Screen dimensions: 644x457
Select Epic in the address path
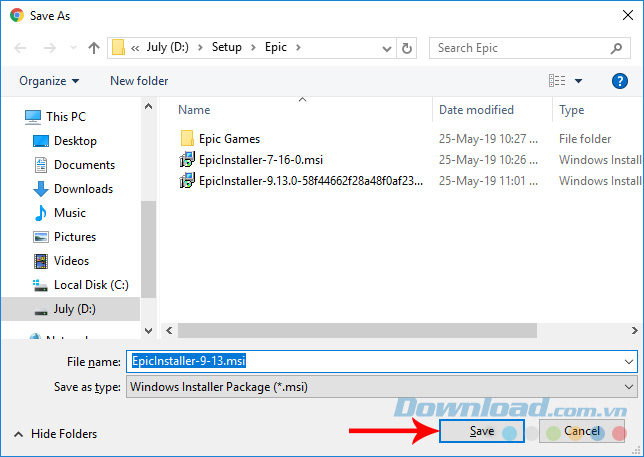click(276, 47)
